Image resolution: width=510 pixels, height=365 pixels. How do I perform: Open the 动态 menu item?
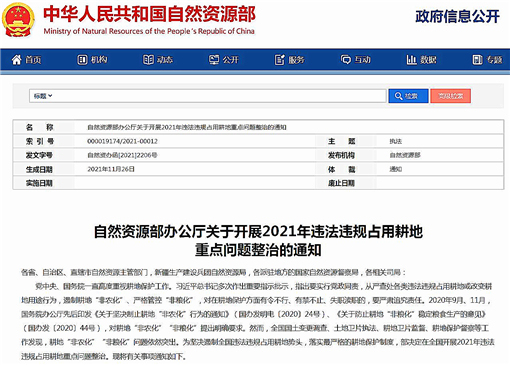click(158, 60)
